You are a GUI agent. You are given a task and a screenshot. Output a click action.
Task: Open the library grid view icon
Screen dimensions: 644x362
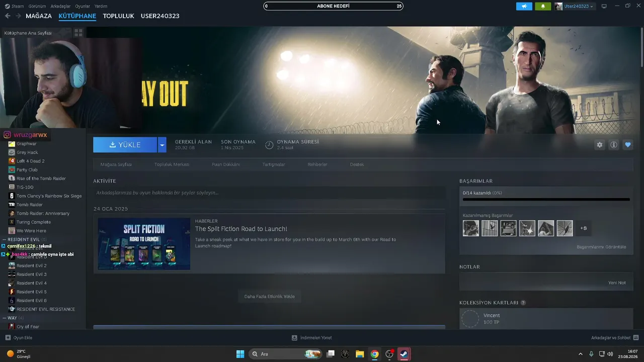(x=78, y=33)
